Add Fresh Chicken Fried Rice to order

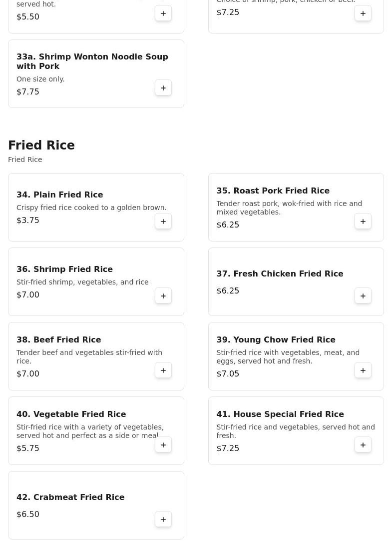[x=363, y=296]
